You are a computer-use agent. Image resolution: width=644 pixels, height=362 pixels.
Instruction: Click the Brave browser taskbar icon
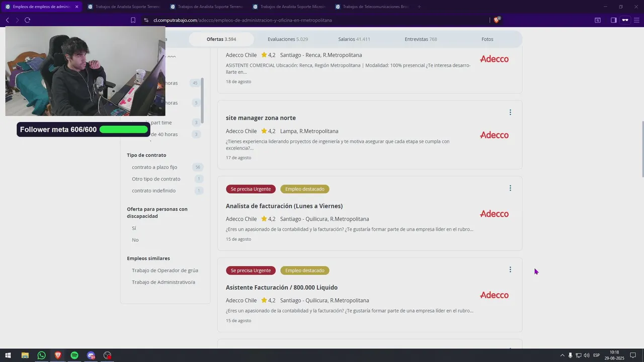click(58, 355)
